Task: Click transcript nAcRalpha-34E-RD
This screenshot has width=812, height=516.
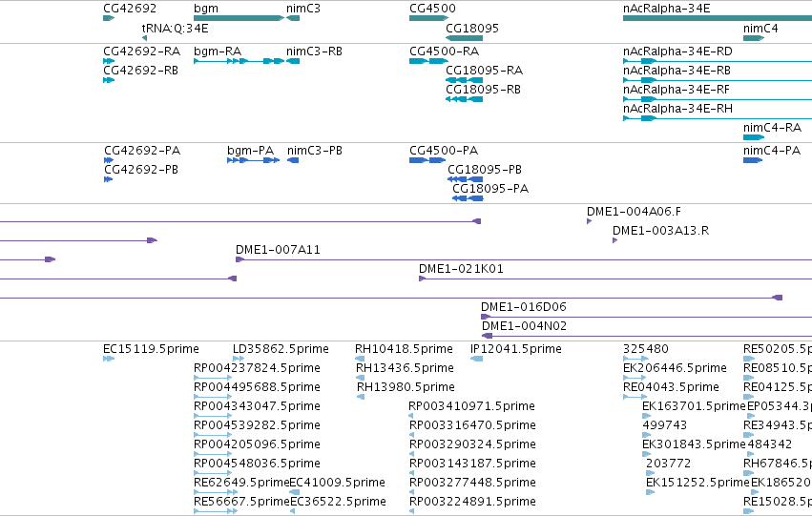Action: click(x=677, y=52)
